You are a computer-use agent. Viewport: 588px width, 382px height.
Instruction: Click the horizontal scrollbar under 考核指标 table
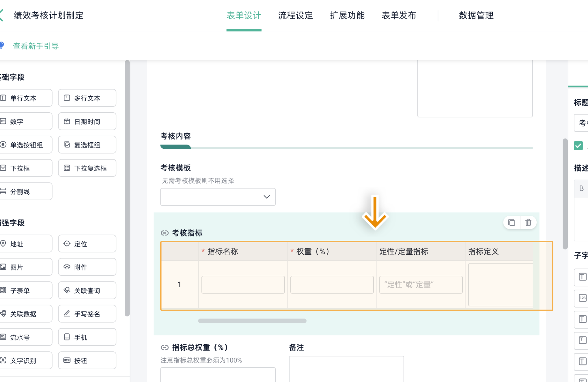[252, 321]
